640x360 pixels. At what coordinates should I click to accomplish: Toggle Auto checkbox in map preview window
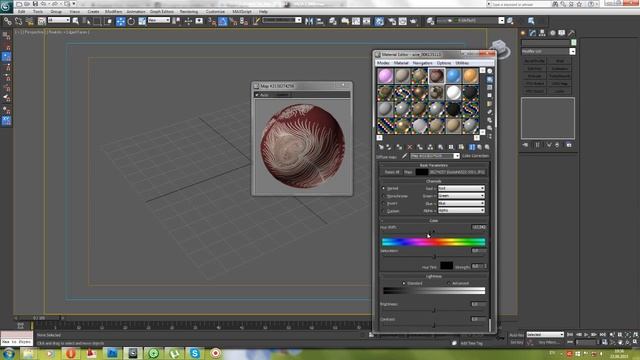pyautogui.click(x=257, y=95)
